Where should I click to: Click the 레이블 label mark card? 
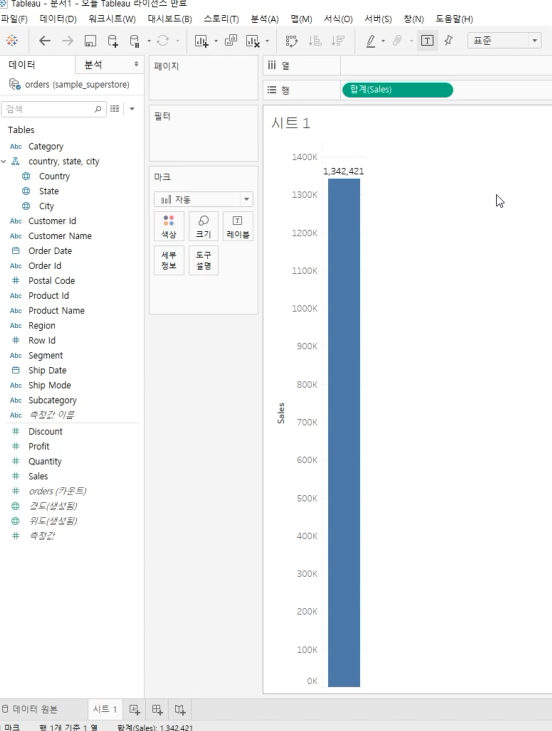tap(238, 226)
